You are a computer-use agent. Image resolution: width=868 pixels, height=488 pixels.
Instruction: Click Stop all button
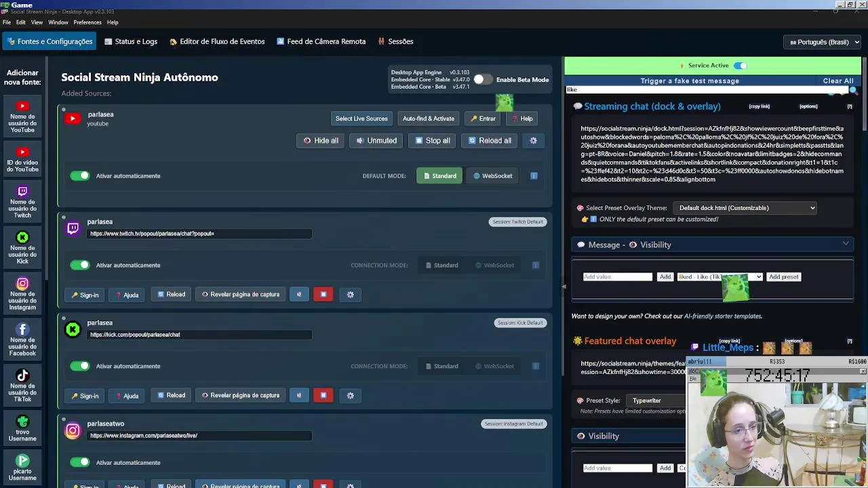click(432, 140)
